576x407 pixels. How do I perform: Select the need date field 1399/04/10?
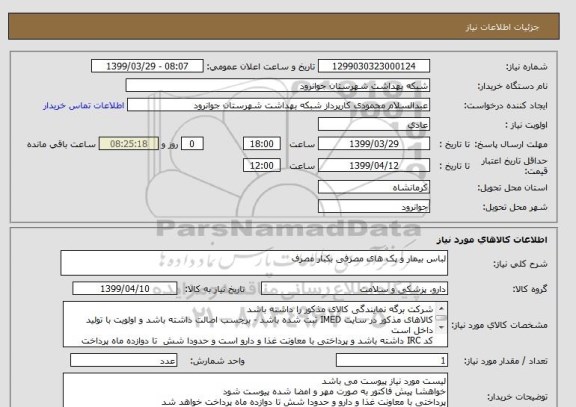click(125, 289)
